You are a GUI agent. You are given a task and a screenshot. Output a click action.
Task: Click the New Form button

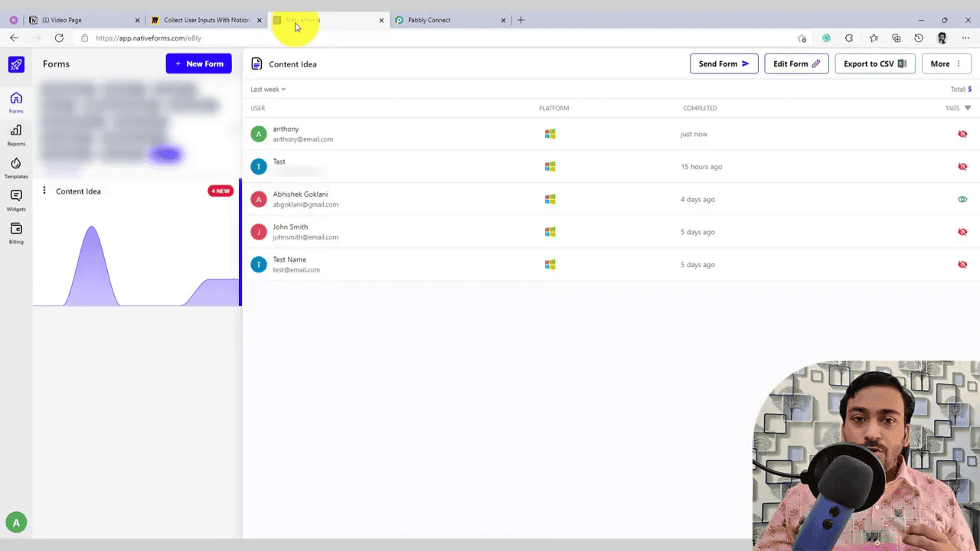click(198, 64)
